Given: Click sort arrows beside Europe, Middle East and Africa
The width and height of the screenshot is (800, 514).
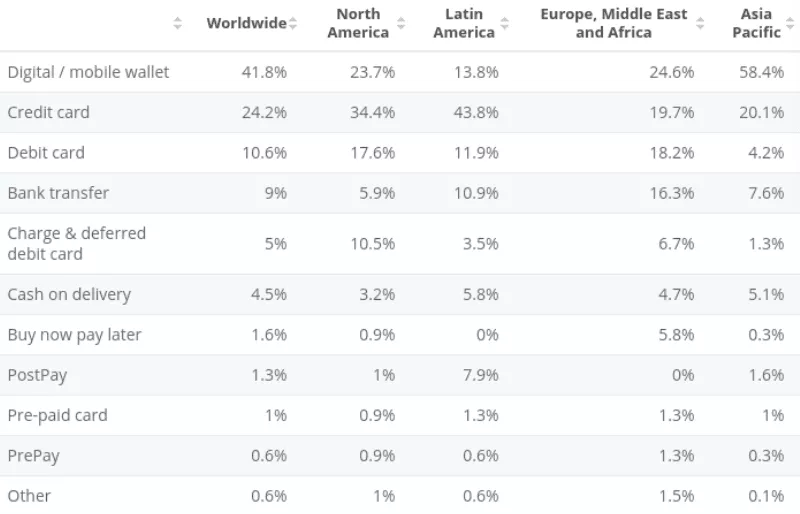Looking at the screenshot, I should [700, 23].
